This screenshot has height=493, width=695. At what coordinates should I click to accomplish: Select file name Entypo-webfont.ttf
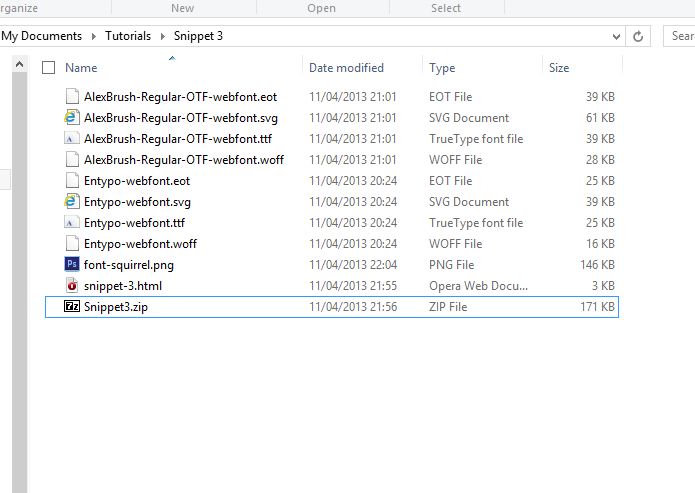pyautogui.click(x=134, y=223)
